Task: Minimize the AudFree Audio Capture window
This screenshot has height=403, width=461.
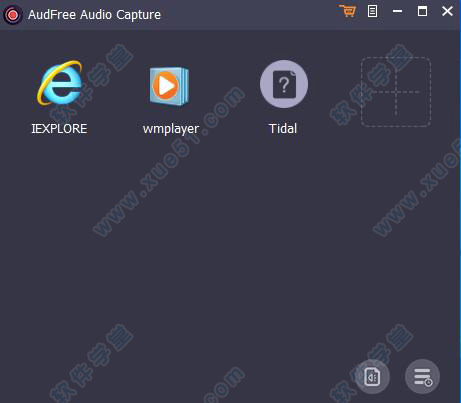Action: [x=397, y=11]
